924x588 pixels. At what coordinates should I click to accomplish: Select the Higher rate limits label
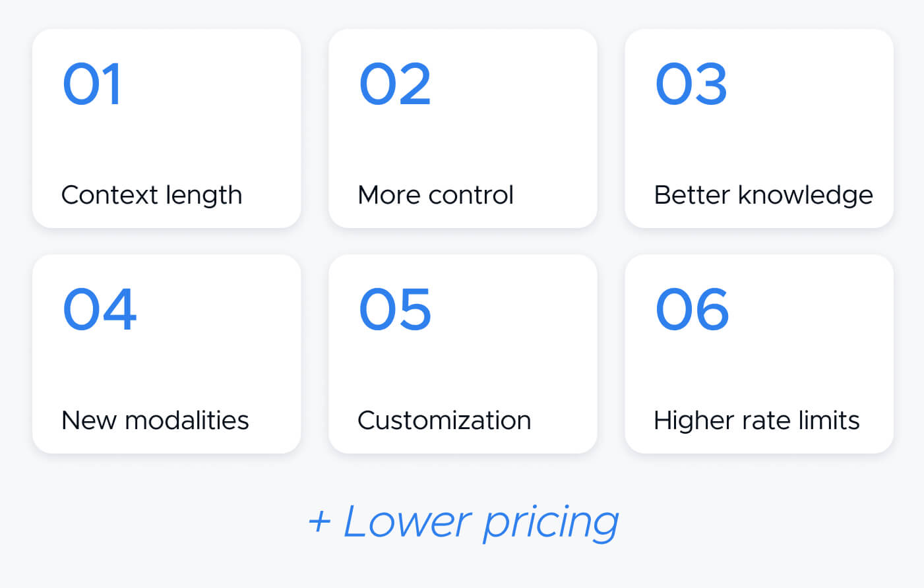(756, 421)
